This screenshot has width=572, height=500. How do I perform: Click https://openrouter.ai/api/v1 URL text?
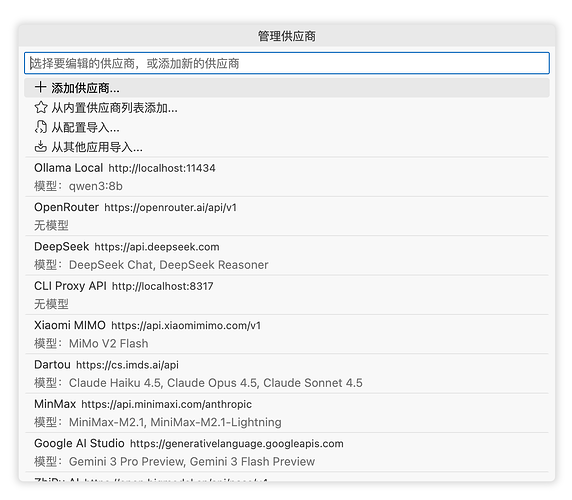point(170,208)
